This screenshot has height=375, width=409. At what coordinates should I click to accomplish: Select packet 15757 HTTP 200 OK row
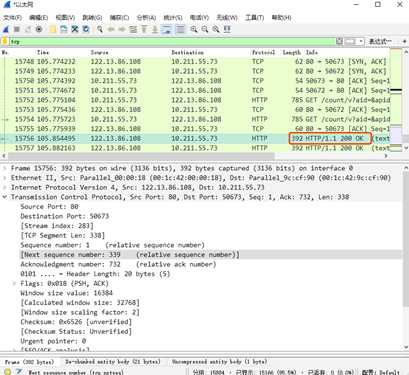click(x=196, y=148)
